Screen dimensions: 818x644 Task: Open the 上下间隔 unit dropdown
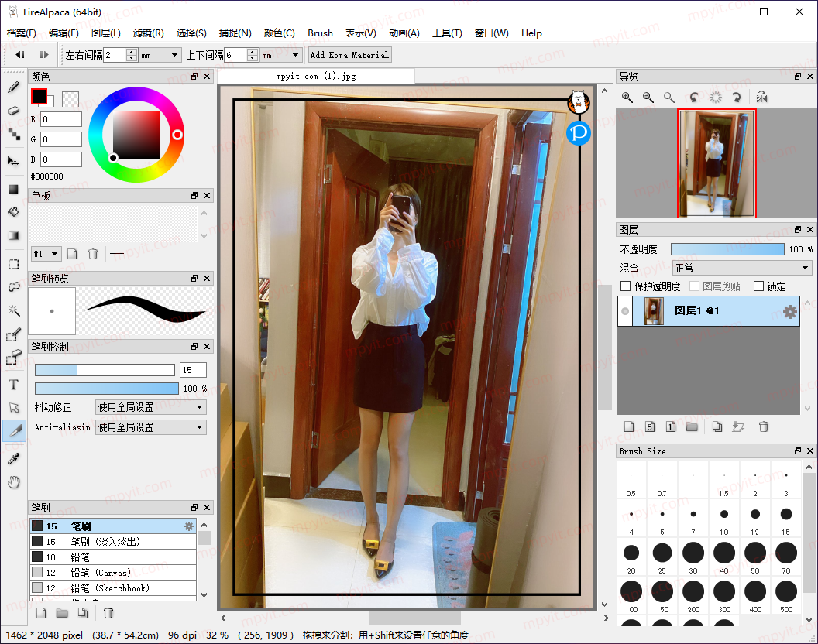tap(280, 55)
